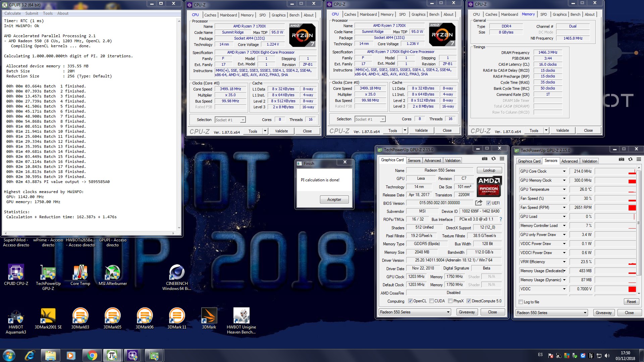Open the Submit menu in GPUPI
644x362 pixels.
tap(32, 13)
